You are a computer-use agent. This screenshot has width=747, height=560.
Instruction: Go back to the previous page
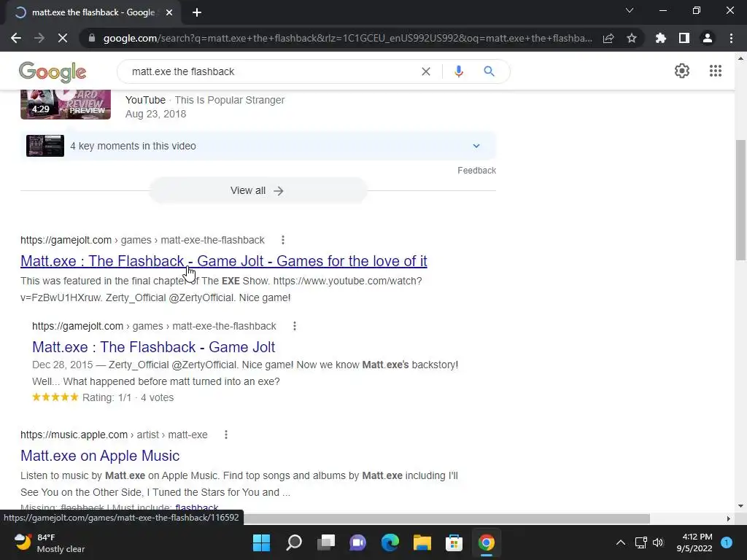[x=16, y=38]
